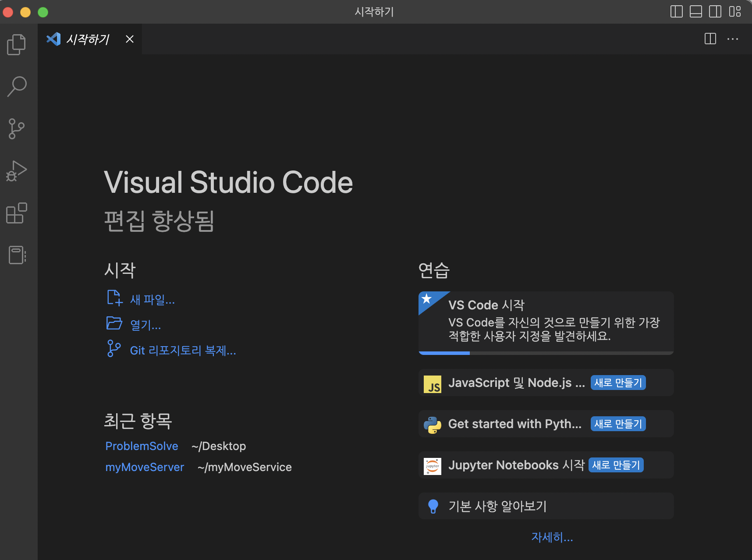Open the Run and Debug view
Screen dimensions: 752x560
[x=17, y=171]
